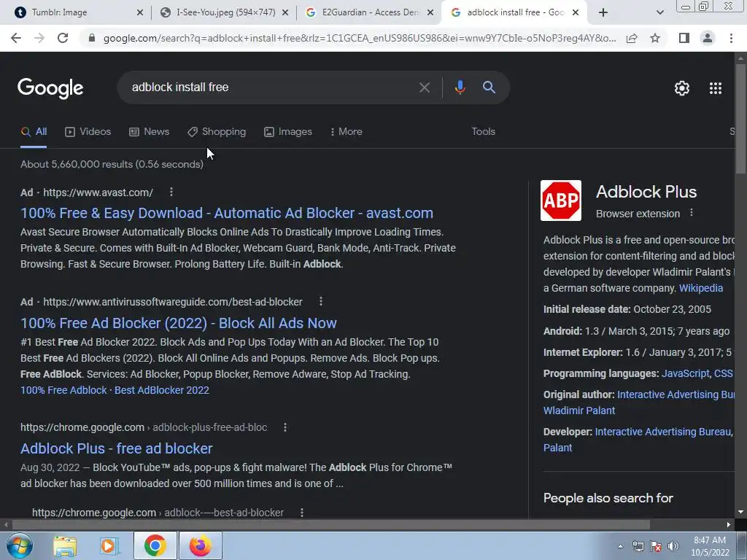The height and width of the screenshot is (560, 747).
Task: Show hidden system tray icons
Action: coord(620,546)
